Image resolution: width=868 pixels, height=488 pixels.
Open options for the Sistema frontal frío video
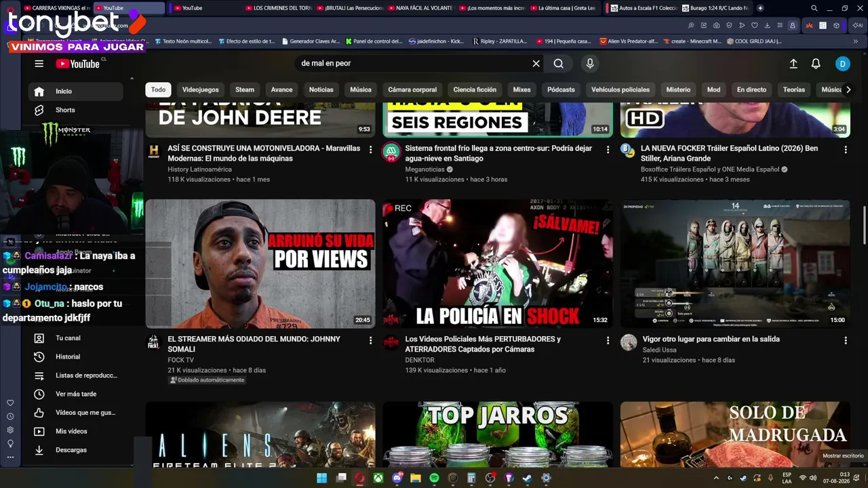tap(608, 149)
